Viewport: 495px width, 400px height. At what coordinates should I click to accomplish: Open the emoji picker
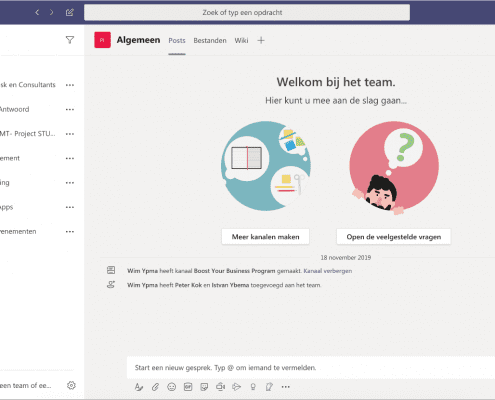point(171,387)
